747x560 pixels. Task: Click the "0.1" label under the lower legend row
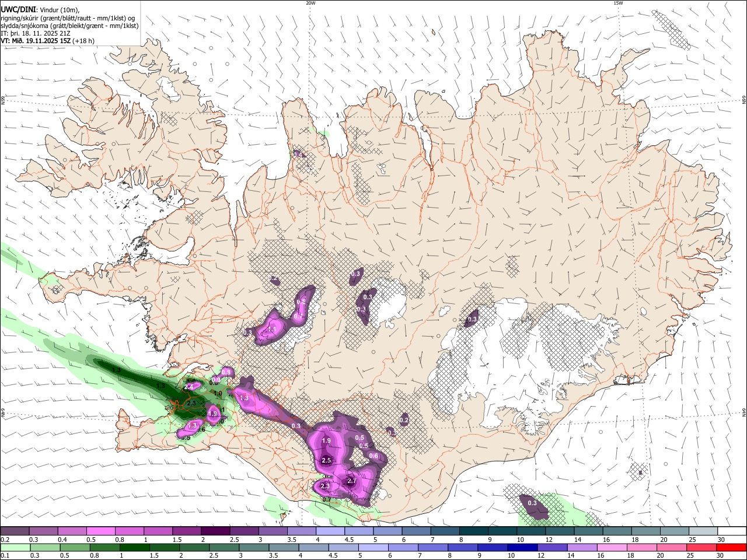click(x=4, y=556)
